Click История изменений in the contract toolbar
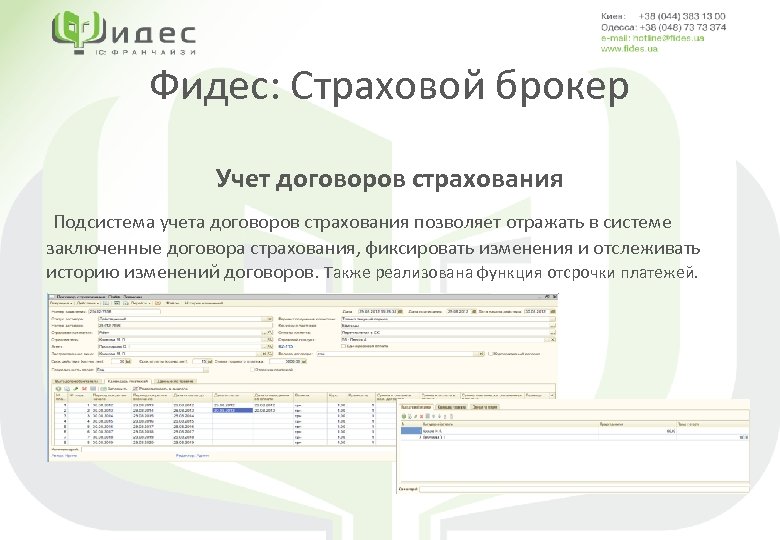The width and height of the screenshot is (780, 540). point(203,303)
